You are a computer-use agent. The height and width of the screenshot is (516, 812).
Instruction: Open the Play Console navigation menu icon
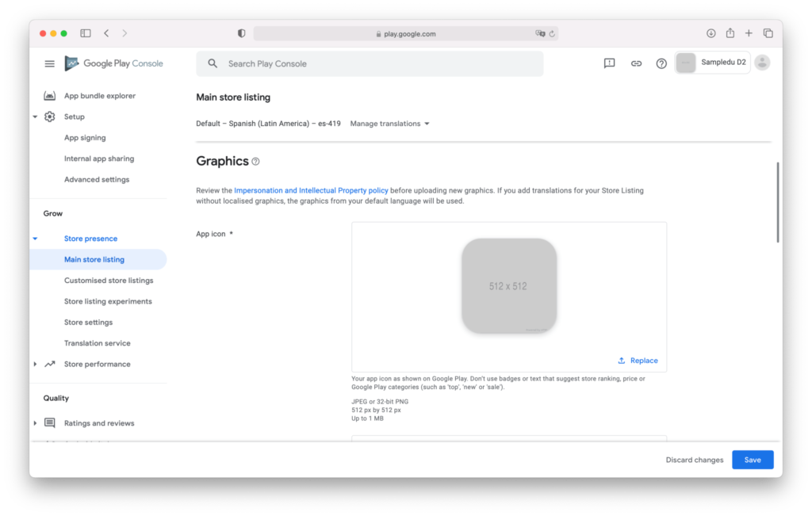49,63
